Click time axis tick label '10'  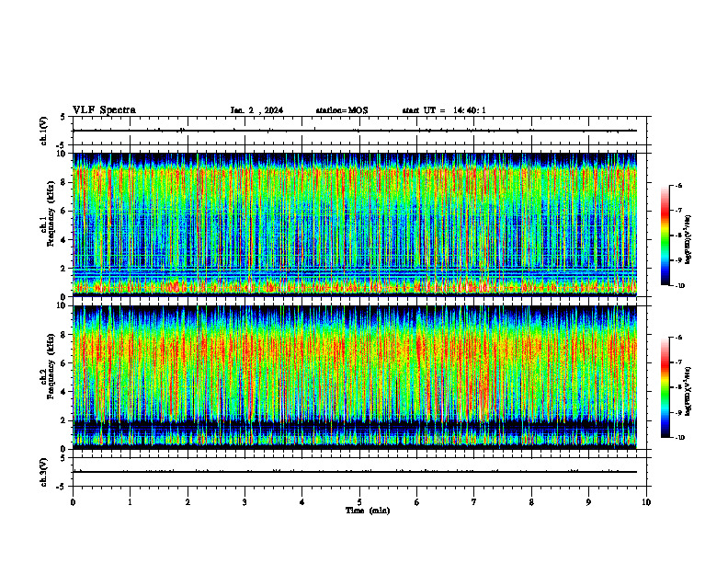[646, 502]
